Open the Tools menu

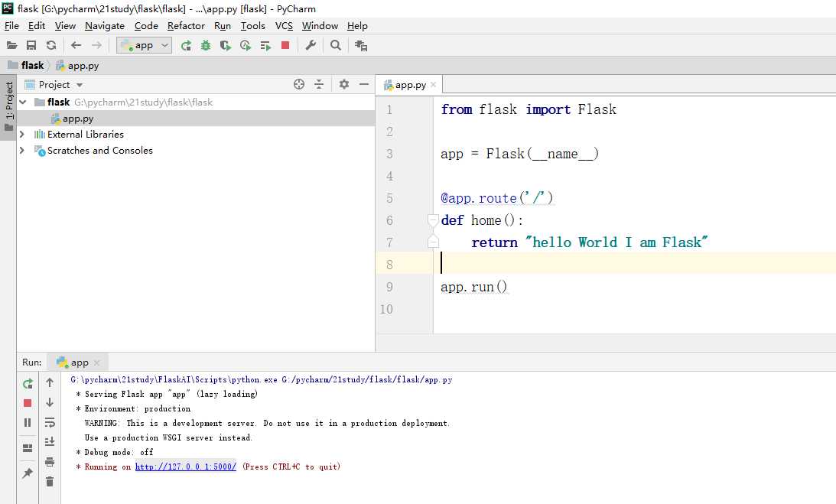coord(252,25)
